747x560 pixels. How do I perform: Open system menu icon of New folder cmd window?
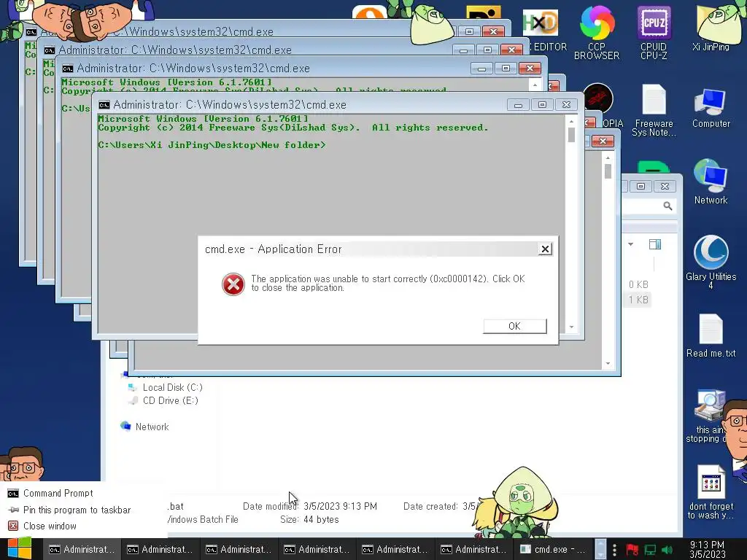point(104,105)
